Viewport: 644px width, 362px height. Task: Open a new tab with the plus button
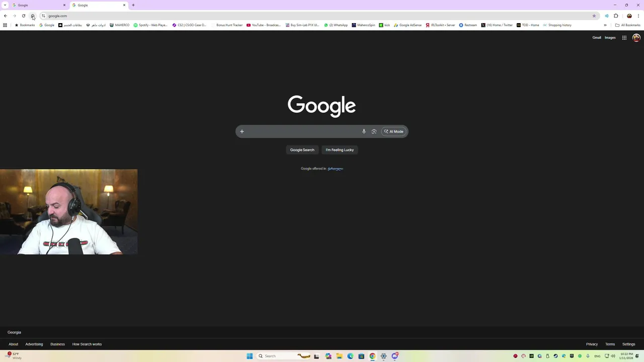tap(133, 5)
